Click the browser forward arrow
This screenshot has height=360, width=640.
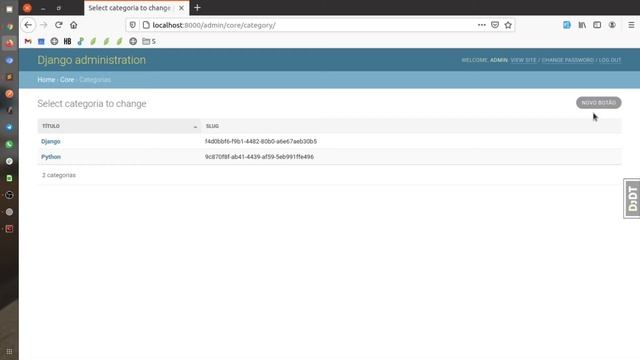click(x=43, y=25)
